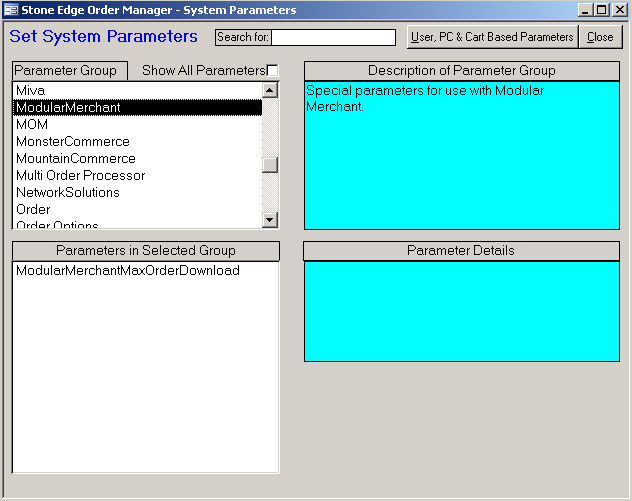Viewport: 632px width, 501px height.
Task: Select the ModularMerchant parameter group
Action: coord(137,107)
